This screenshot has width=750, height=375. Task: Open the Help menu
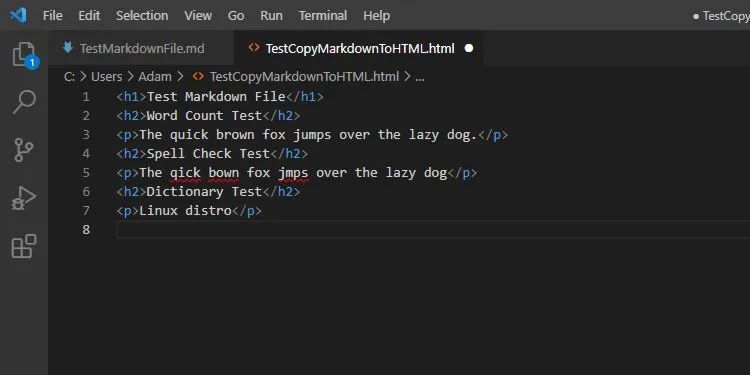coord(376,16)
